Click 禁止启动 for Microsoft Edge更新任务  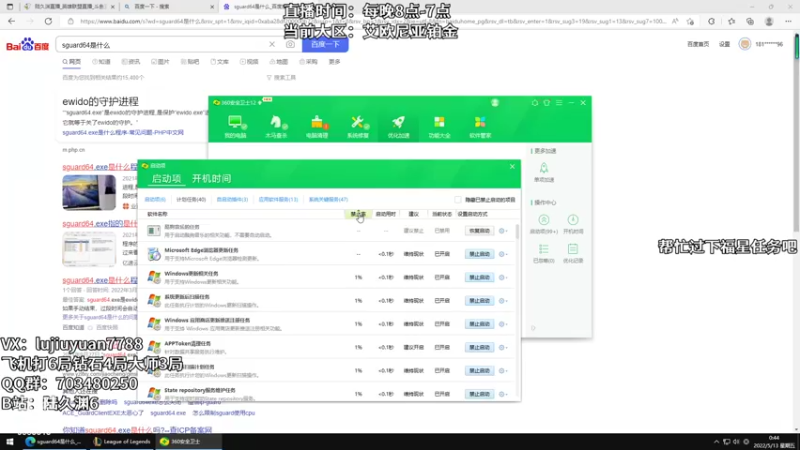click(479, 254)
